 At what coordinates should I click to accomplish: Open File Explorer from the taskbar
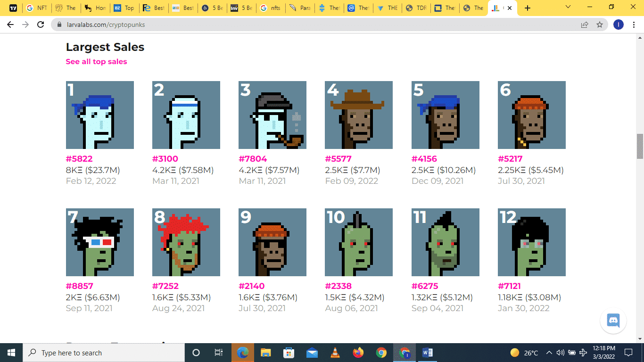point(266,353)
